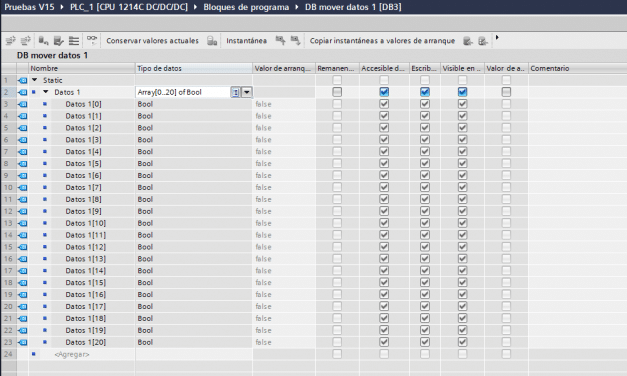The width and height of the screenshot is (627, 376).
Task: Click the first insert-row icon in the toolbar
Action: [11, 40]
